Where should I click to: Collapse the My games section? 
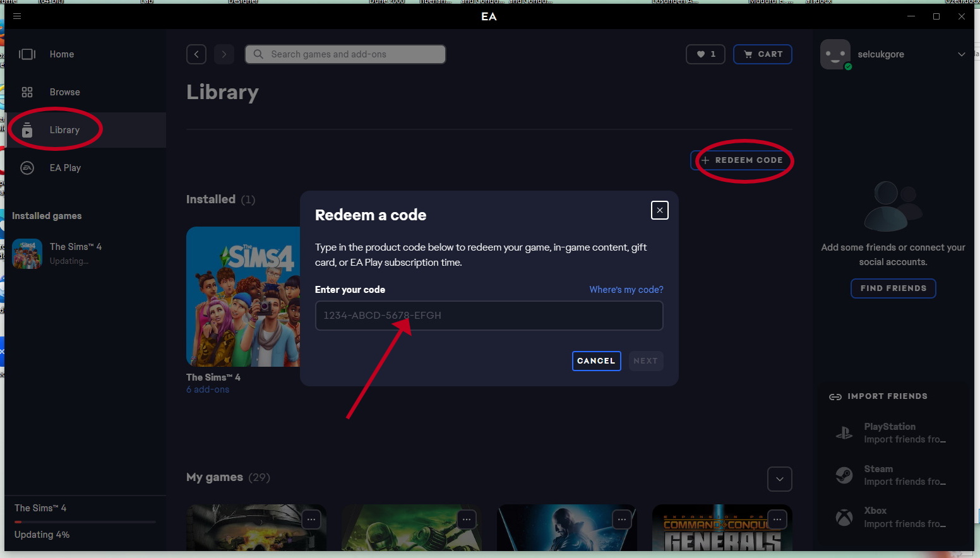780,479
